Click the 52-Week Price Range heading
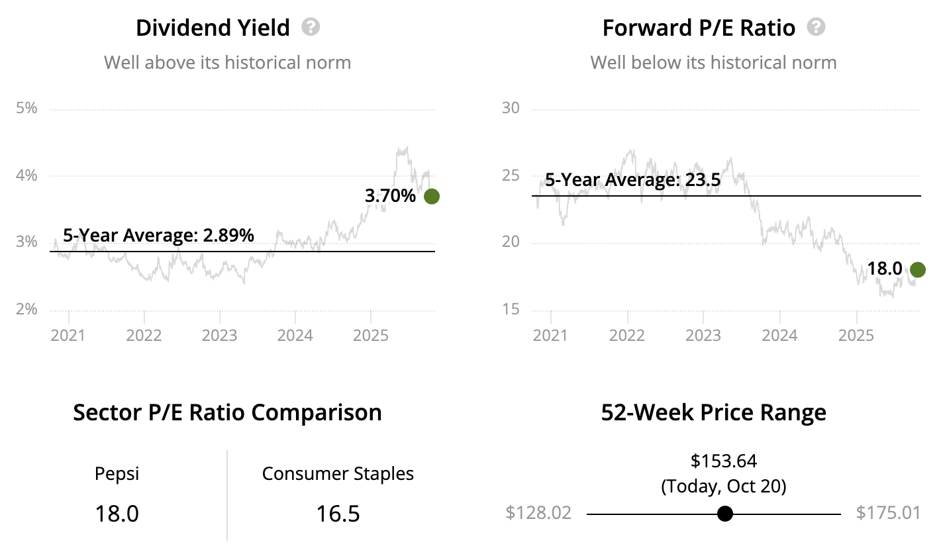This screenshot has height=560, width=943. [713, 412]
